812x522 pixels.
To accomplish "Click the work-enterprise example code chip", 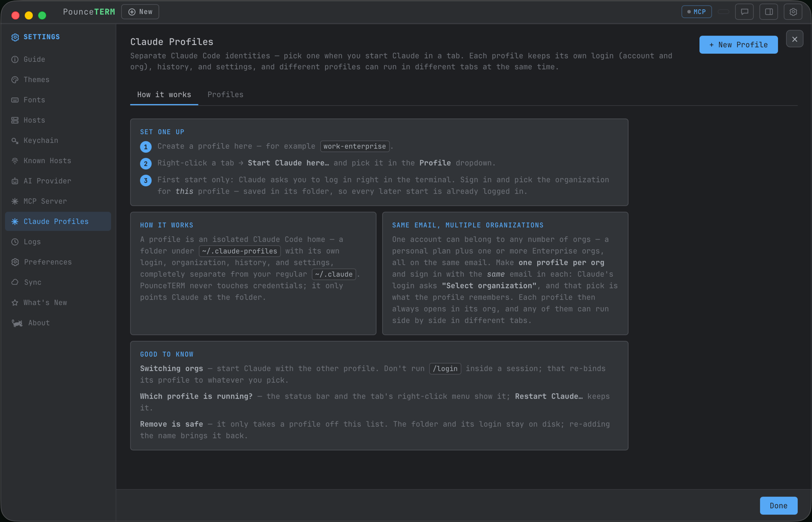I will point(355,146).
